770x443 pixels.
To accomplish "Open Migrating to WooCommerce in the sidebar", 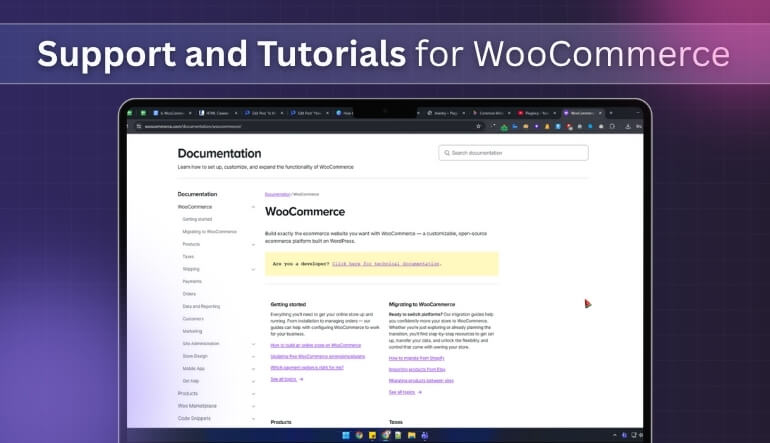I will coord(210,232).
